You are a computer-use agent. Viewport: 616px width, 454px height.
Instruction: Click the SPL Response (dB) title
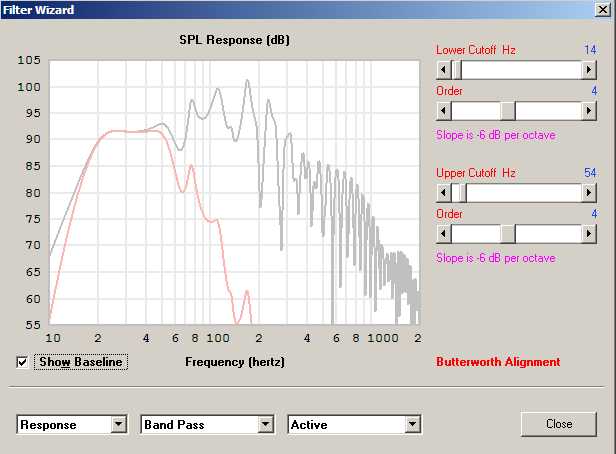(234, 40)
